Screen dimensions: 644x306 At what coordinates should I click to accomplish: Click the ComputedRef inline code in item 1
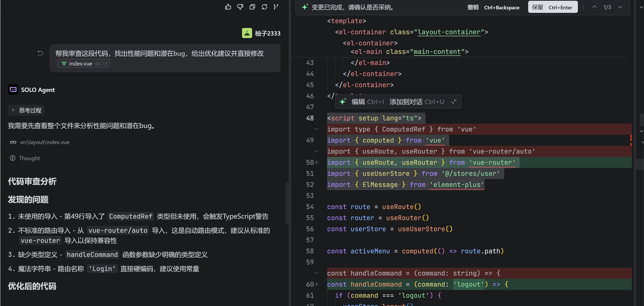coord(131,217)
